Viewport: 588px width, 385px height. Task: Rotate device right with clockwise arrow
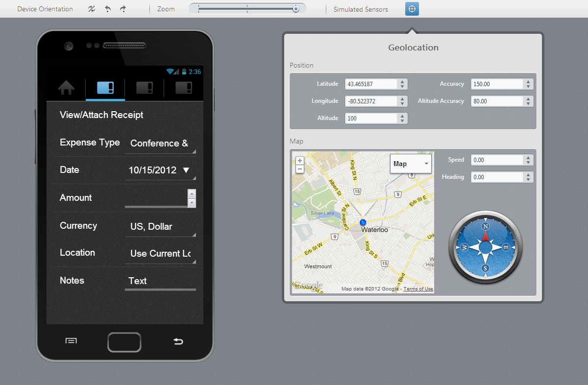tap(123, 9)
